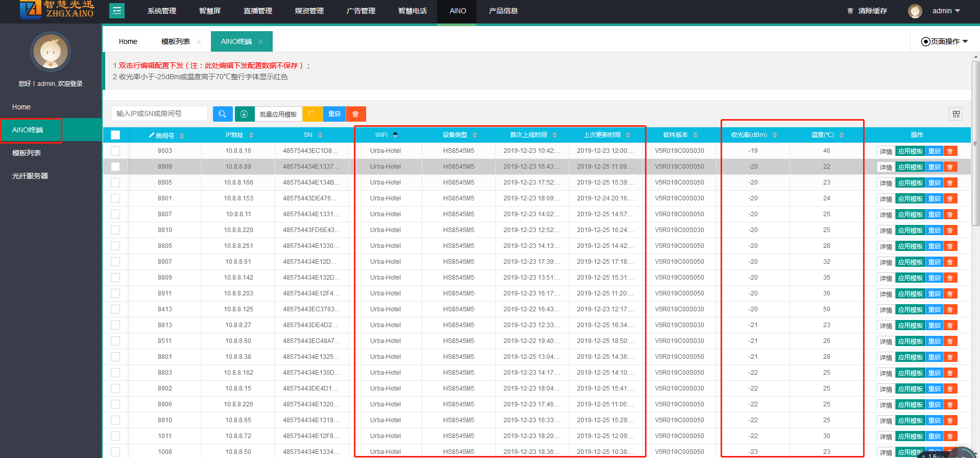Image resolution: width=980 pixels, height=458 pixels.
Task: Open the 页面操作 dropdown menu
Action: 944,41
